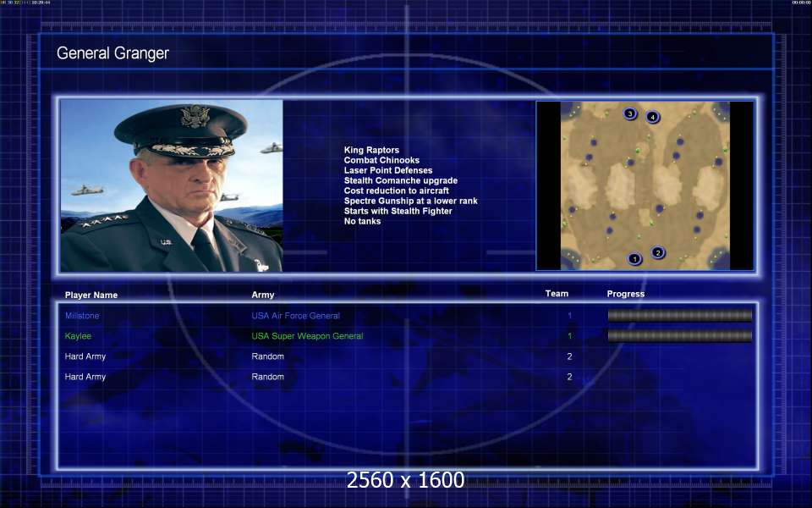Click USA Super Weapon General army entry
This screenshot has height=508, width=812.
pyautogui.click(x=307, y=336)
